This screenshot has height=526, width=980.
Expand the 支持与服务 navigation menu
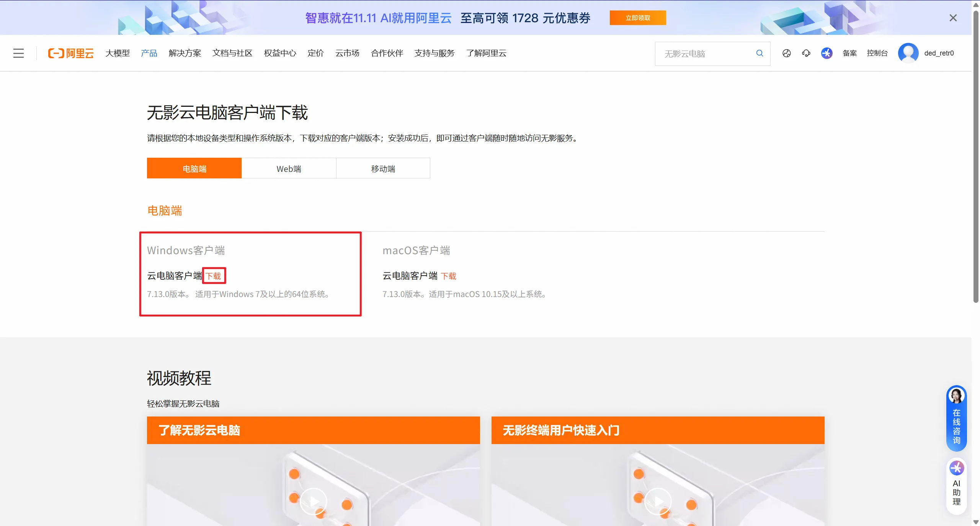[x=434, y=53]
